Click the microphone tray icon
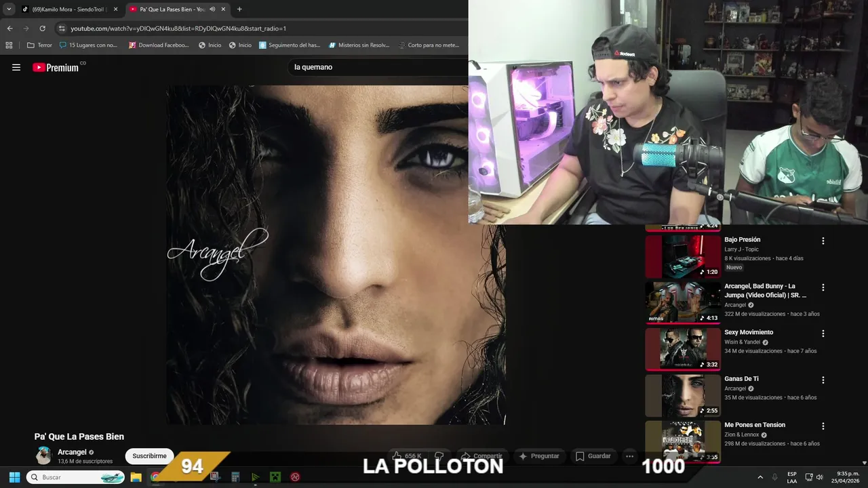The image size is (868, 488). tap(775, 477)
